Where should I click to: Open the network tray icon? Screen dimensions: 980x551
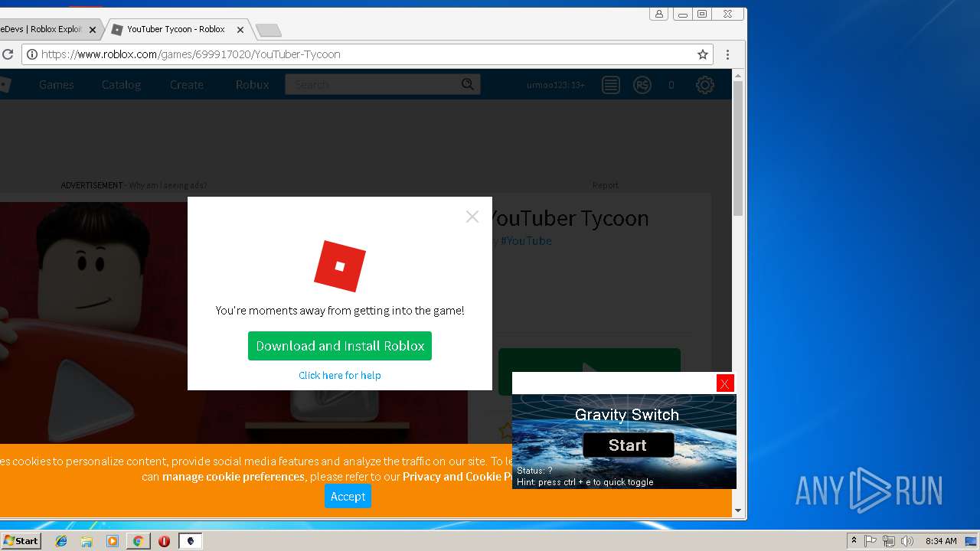(x=889, y=541)
